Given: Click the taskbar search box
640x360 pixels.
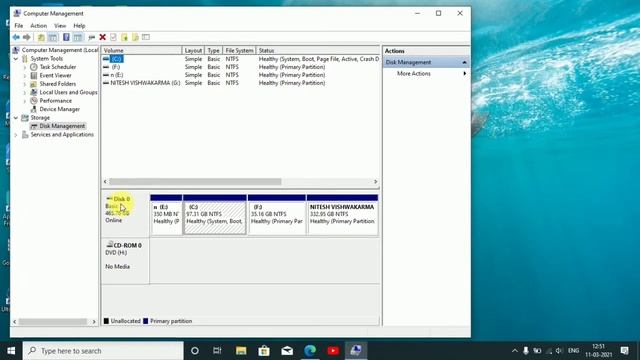Looking at the screenshot, I should [x=103, y=351].
